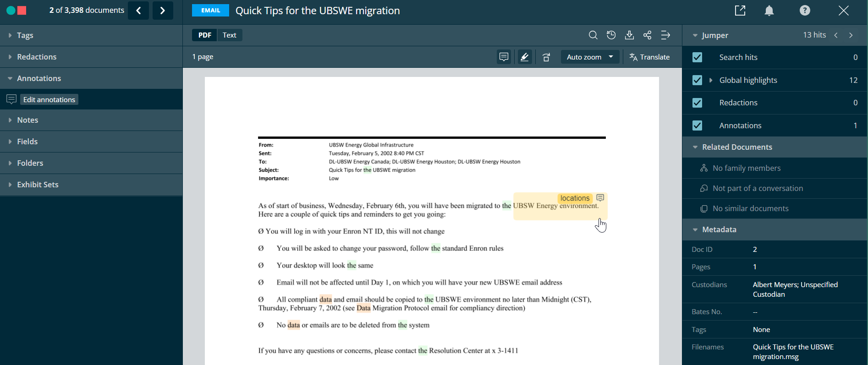The image size is (868, 365).
Task: Collapse Related Documents section
Action: point(695,147)
